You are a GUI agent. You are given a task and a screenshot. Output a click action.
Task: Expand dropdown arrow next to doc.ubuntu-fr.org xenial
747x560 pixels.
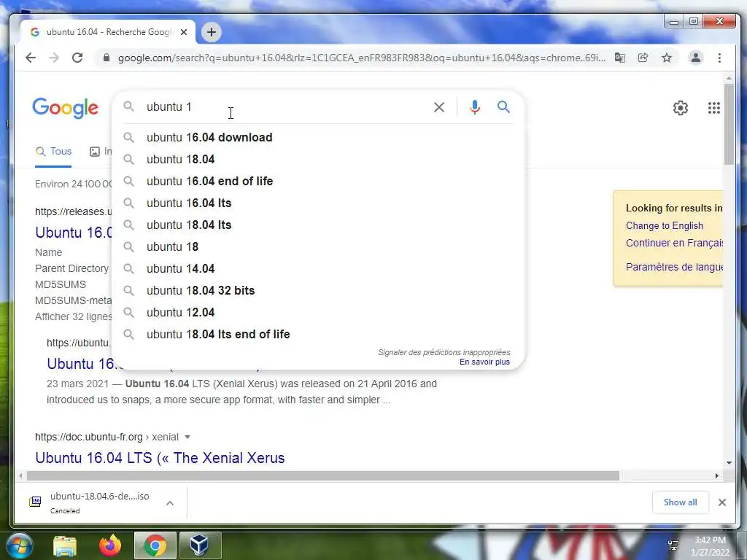pos(187,437)
